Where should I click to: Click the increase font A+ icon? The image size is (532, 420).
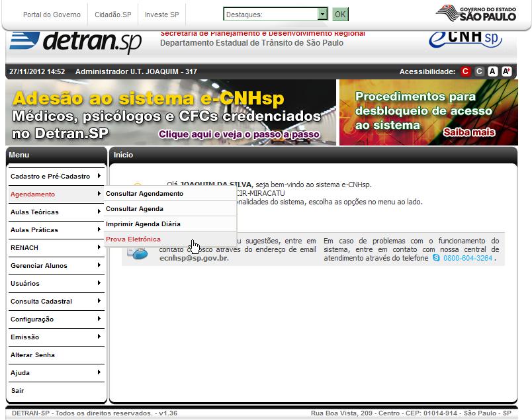tap(506, 71)
